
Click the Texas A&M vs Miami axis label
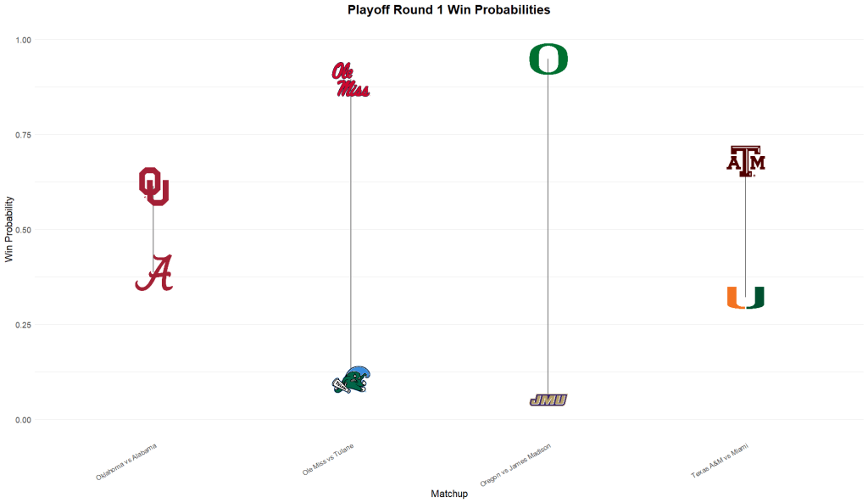point(719,461)
